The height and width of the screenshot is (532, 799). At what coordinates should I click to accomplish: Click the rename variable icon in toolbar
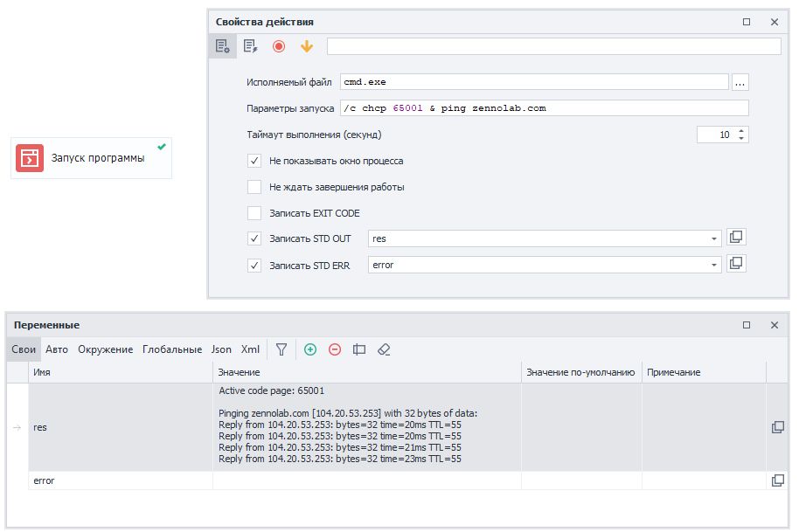tap(359, 349)
